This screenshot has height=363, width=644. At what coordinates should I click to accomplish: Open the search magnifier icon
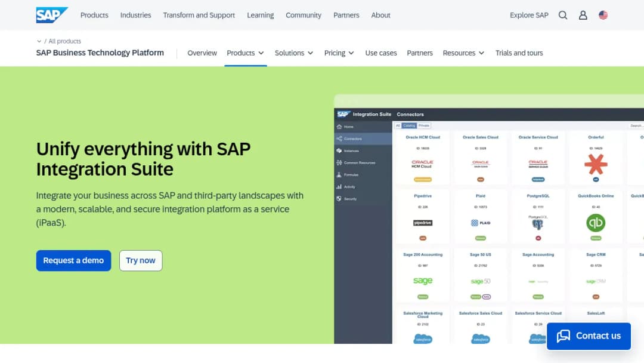563,15
